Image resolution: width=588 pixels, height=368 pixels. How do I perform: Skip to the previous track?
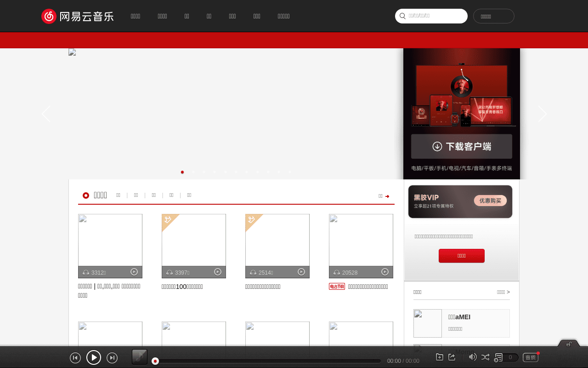coord(75,358)
